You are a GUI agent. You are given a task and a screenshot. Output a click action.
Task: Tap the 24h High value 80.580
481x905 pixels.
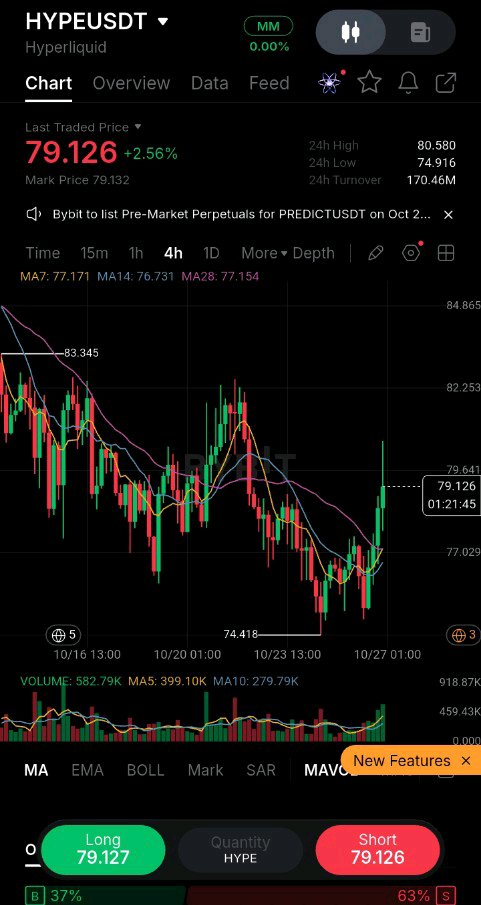(437, 145)
